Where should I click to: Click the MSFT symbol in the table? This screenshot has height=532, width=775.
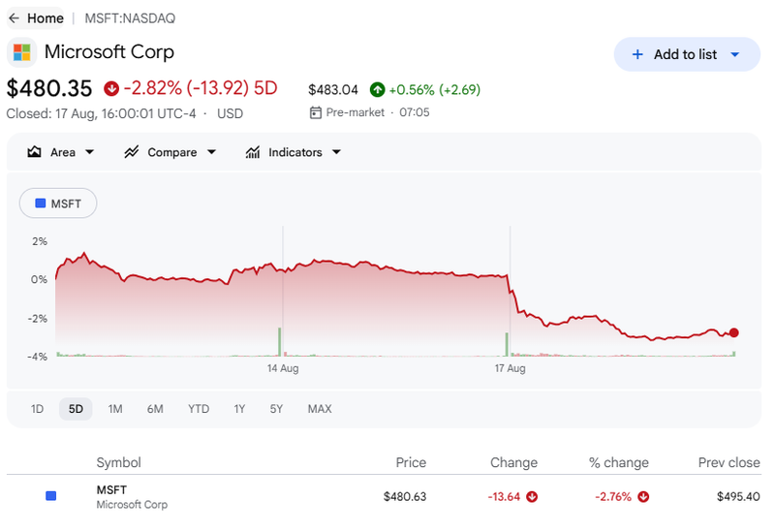click(x=111, y=490)
